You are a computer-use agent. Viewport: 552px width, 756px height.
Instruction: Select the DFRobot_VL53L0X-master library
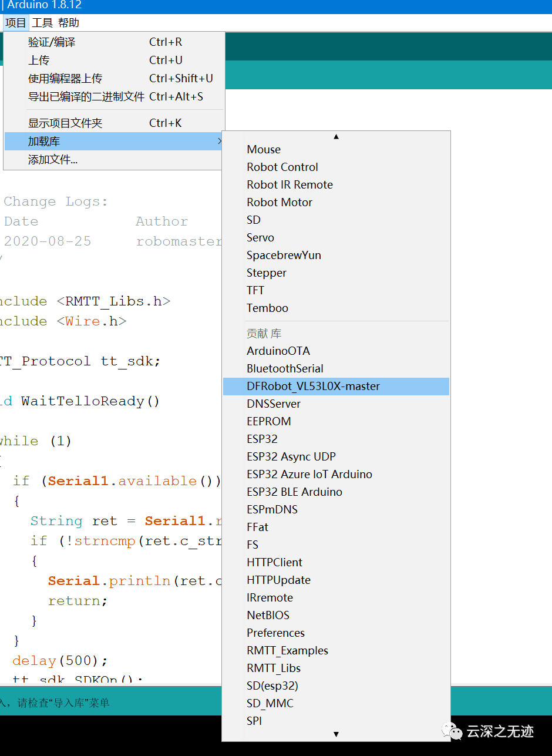[x=314, y=386]
